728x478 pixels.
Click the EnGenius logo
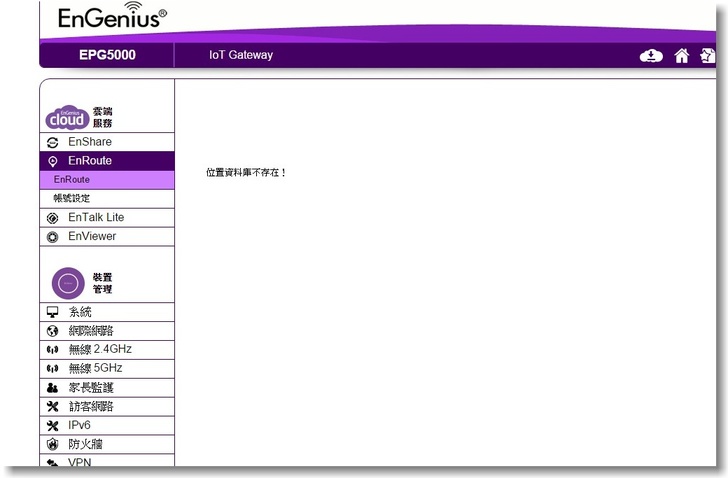pyautogui.click(x=112, y=16)
